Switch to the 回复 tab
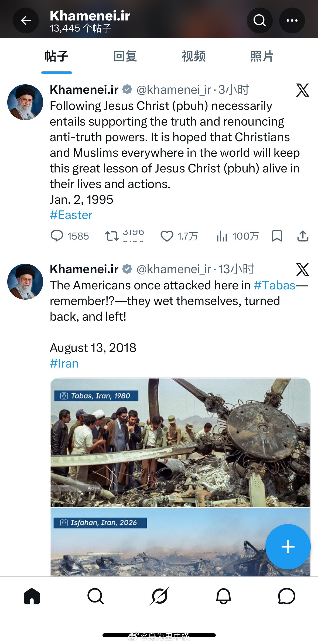Viewport: 318px width, 644px height. pyautogui.click(x=125, y=56)
